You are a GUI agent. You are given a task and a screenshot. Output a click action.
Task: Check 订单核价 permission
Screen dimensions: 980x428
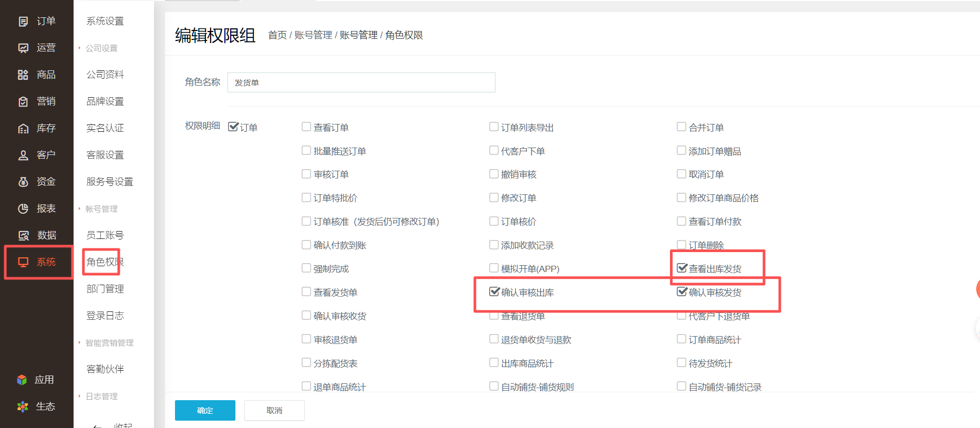(494, 221)
